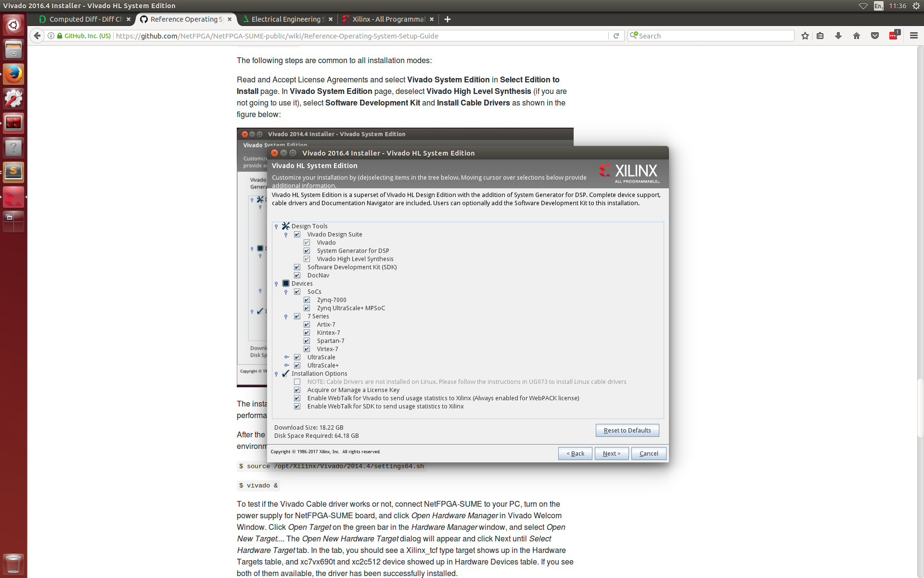Uncheck Vivado High Level Synthesis
The image size is (924, 578).
(307, 259)
